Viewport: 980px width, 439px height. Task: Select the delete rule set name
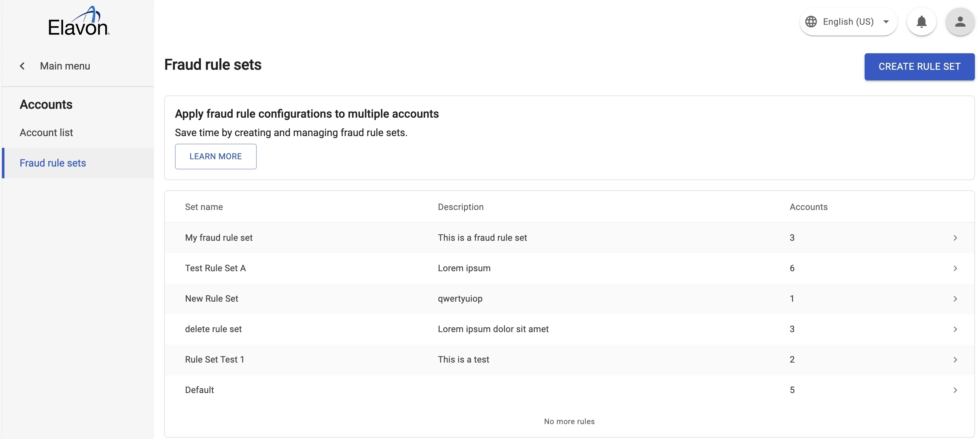pos(213,329)
